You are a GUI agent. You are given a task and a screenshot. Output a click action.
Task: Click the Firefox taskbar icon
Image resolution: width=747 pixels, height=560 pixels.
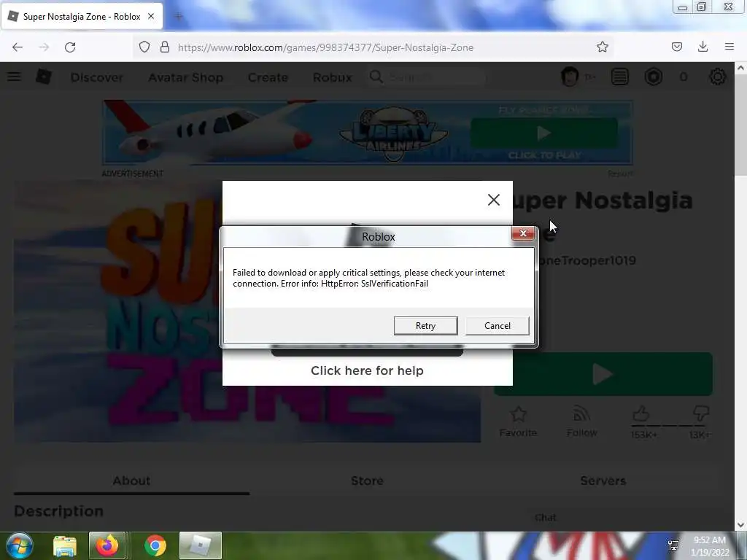click(107, 545)
